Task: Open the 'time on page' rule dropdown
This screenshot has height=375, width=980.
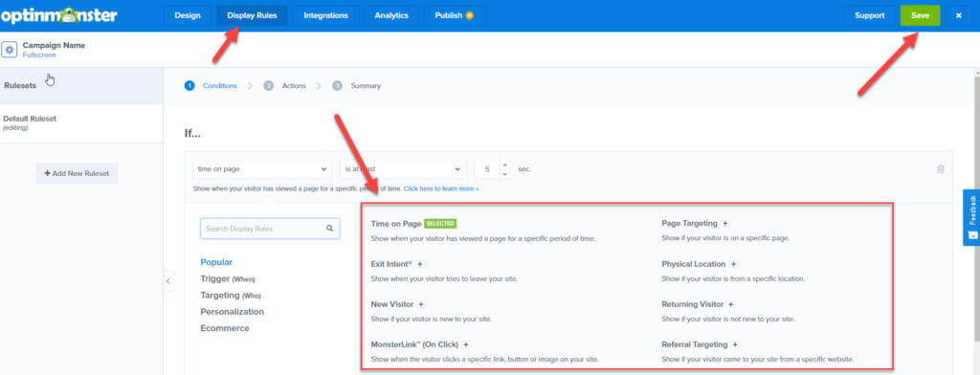Action: 262,168
